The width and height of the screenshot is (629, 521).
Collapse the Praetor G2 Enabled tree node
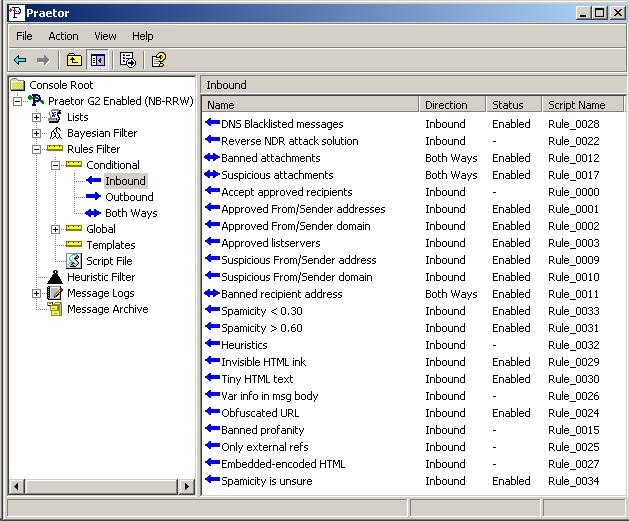[17, 101]
